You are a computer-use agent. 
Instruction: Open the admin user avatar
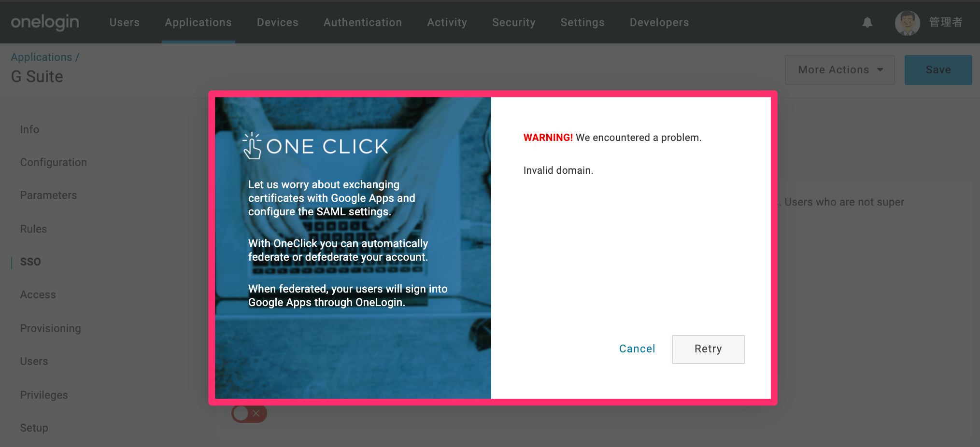coord(907,23)
